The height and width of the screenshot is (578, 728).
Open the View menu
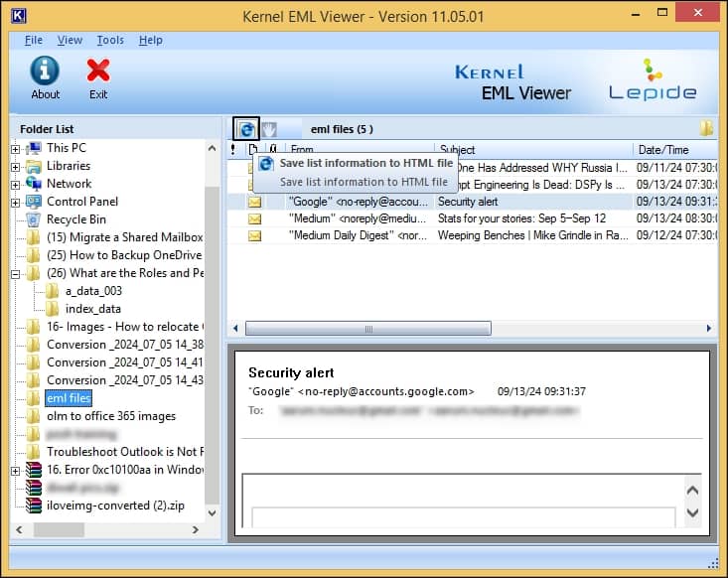(x=70, y=41)
